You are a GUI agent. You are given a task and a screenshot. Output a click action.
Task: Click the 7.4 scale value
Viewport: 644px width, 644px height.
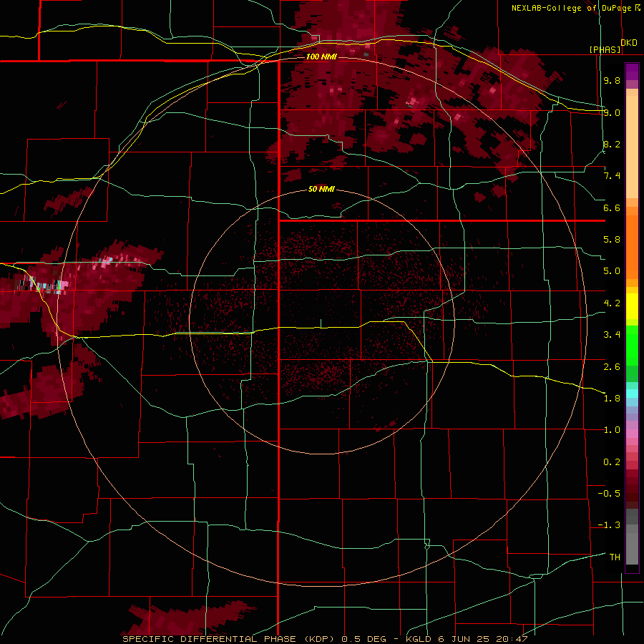pos(612,176)
